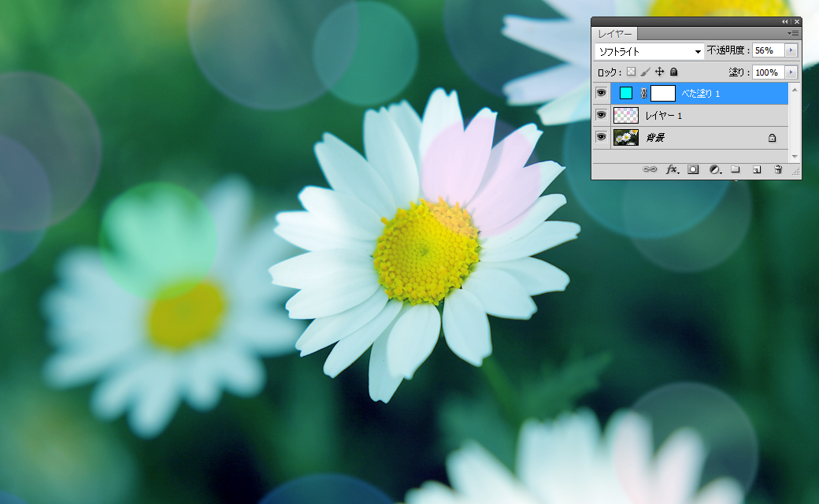Hide the 背景 layer
Viewport: 819px width, 504px height.
click(601, 137)
